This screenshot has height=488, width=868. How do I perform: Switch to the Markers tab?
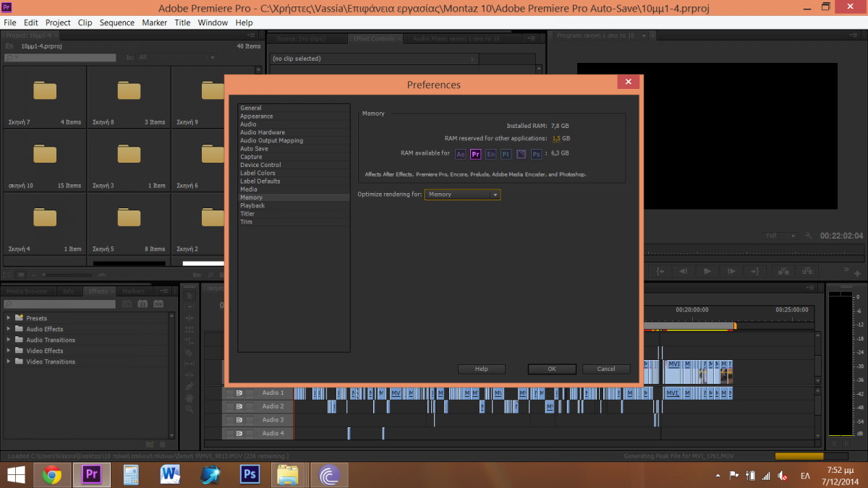coord(133,291)
